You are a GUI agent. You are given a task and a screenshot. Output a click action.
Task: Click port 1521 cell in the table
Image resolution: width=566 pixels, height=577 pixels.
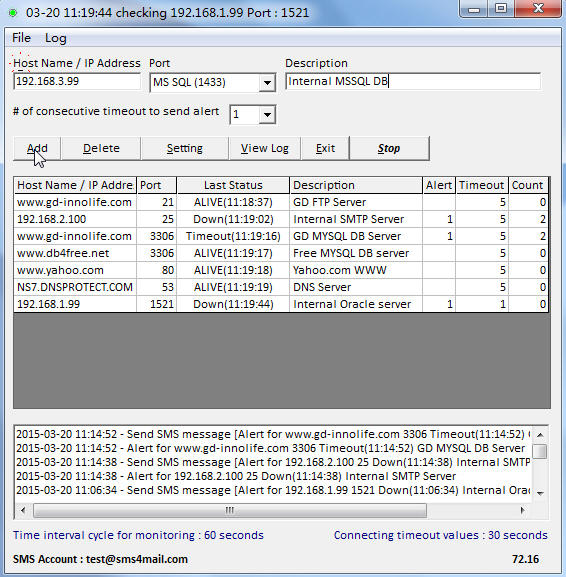pos(157,304)
